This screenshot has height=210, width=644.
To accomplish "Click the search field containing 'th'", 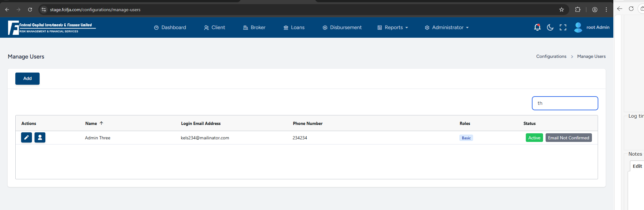I will (565, 103).
